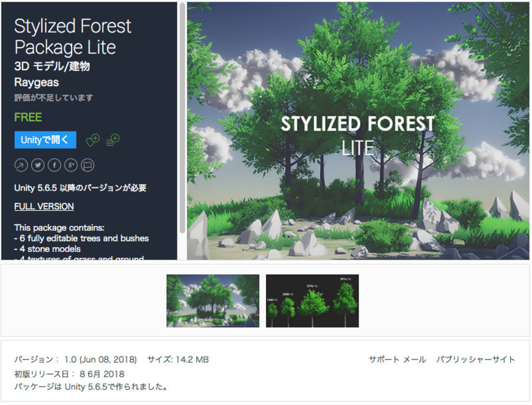Click the サポート メール link
This screenshot has width=532, height=405.
pyautogui.click(x=397, y=360)
